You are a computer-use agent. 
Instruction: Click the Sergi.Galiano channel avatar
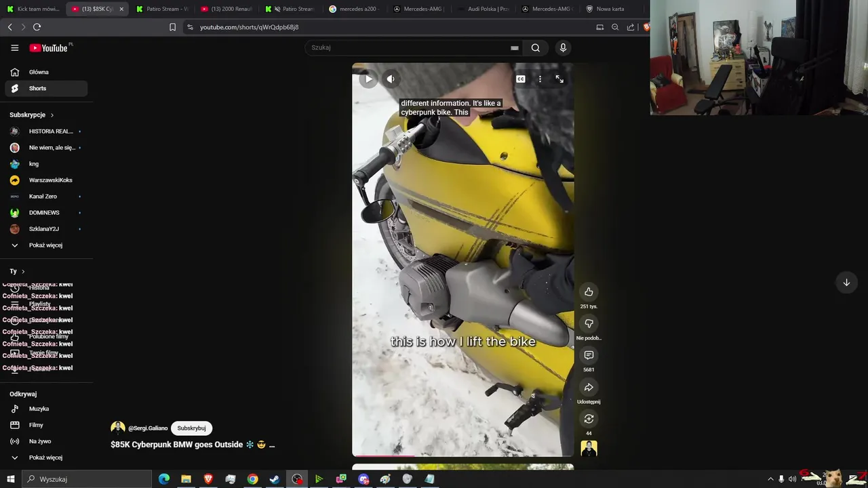pyautogui.click(x=118, y=428)
